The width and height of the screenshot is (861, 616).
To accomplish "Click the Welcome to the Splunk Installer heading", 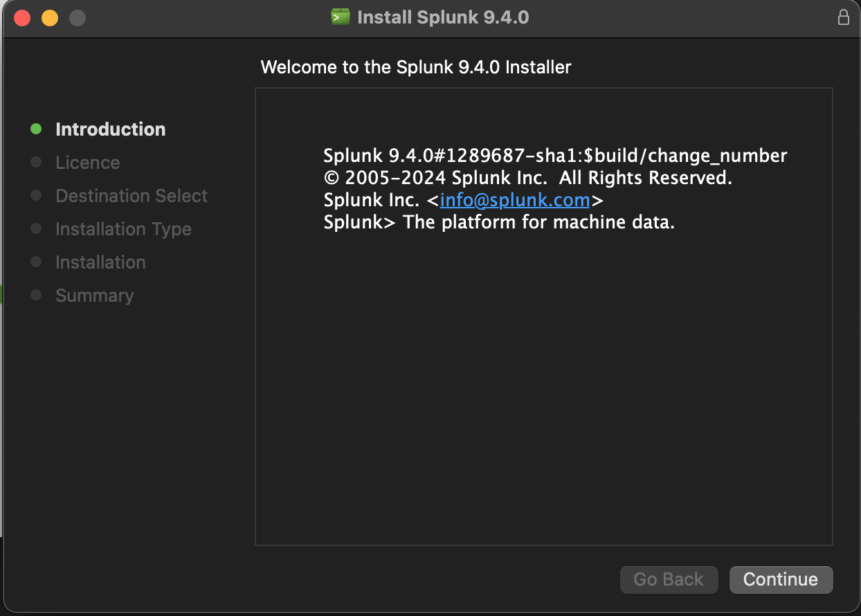I will pyautogui.click(x=416, y=67).
